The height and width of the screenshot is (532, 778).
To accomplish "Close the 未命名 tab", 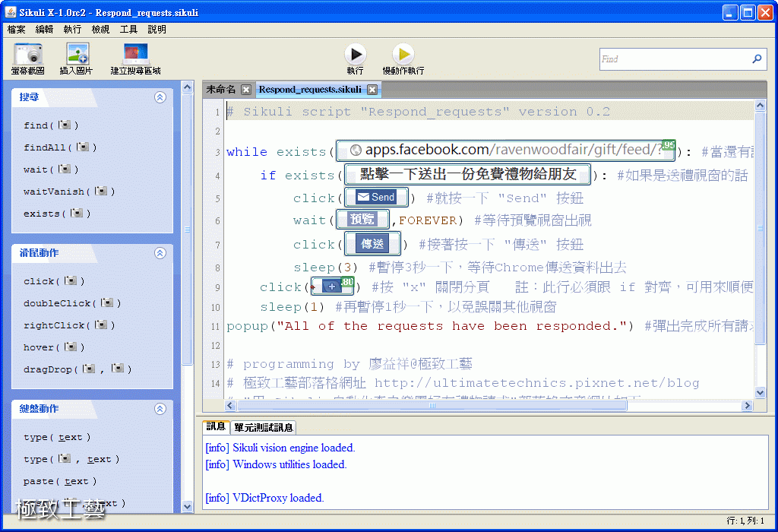I will [x=246, y=90].
